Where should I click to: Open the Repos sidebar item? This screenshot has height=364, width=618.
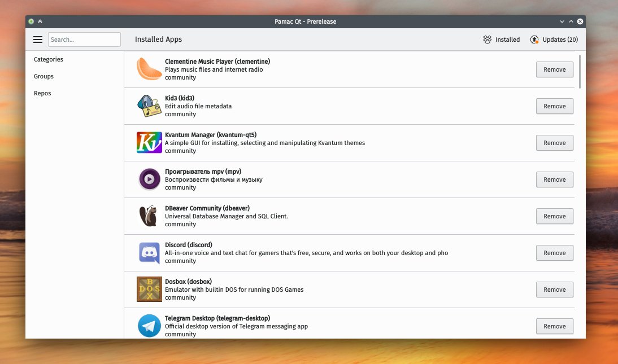42,93
